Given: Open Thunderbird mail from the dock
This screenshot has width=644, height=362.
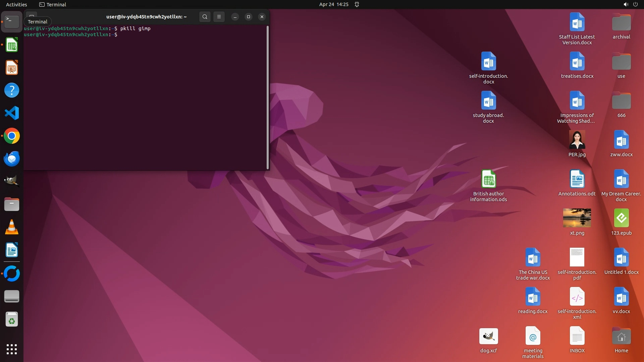Looking at the screenshot, I should point(12,159).
